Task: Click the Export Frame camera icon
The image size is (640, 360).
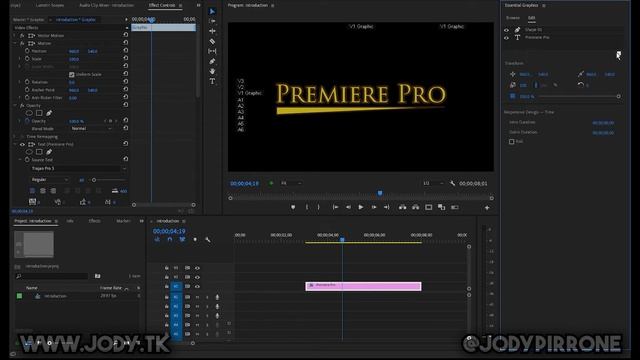Action: (429, 207)
